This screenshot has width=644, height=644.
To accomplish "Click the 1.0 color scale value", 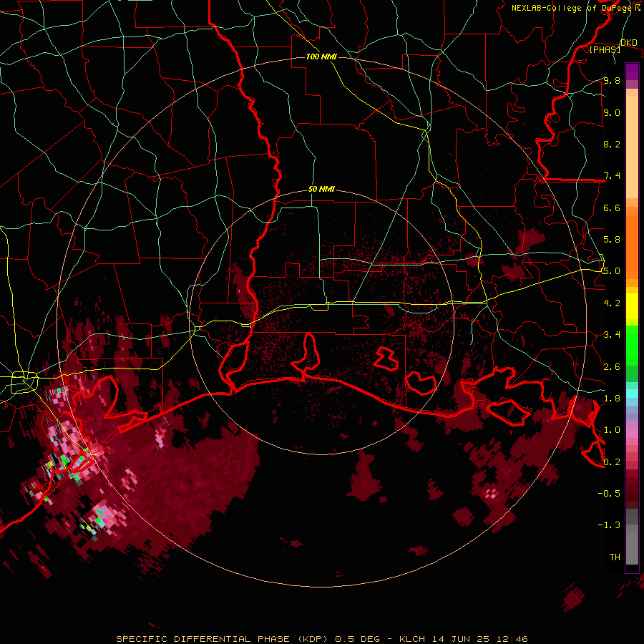I will pyautogui.click(x=612, y=430).
